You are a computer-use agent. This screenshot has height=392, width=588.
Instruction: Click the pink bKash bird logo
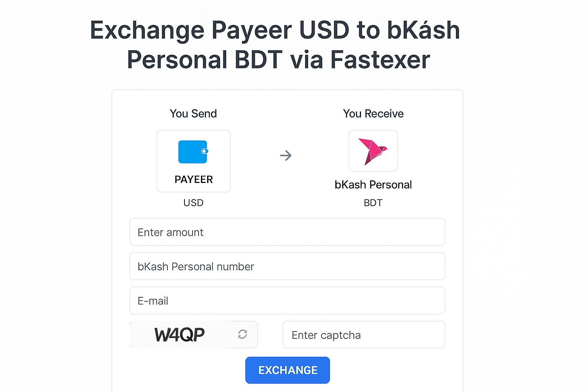click(372, 152)
